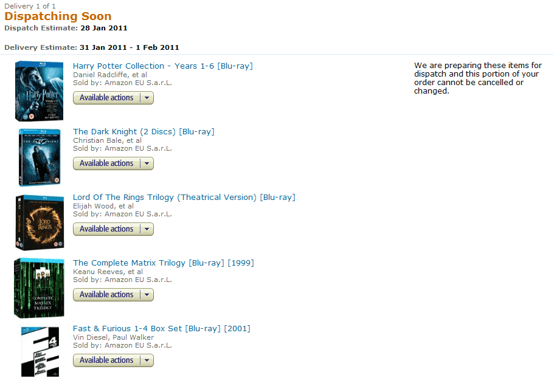Follow the Fast & Furious 1-4 Box Set link
Image resolution: width=557 pixels, height=392 pixels.
click(x=161, y=328)
